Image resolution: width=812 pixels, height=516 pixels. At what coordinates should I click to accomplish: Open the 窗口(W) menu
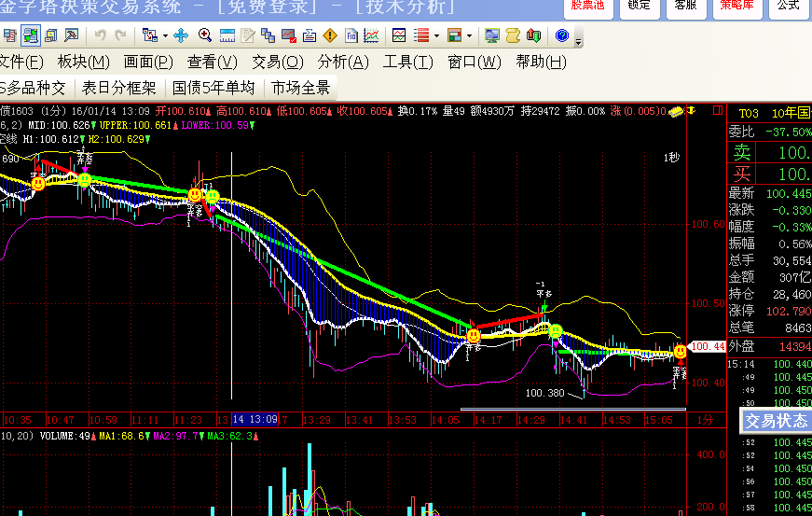click(474, 63)
